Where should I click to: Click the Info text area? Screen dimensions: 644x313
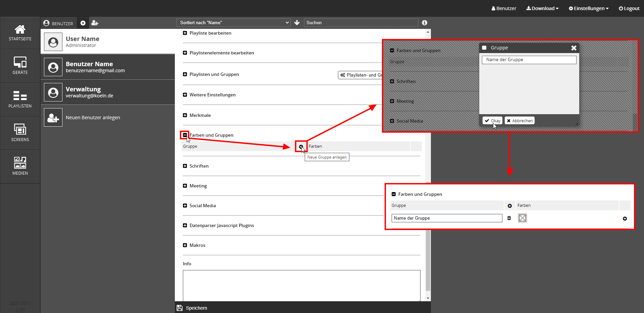[x=301, y=285]
